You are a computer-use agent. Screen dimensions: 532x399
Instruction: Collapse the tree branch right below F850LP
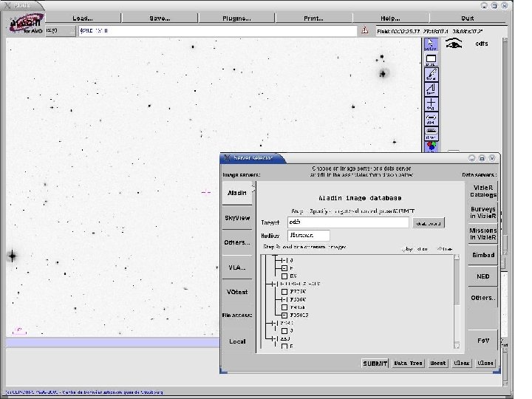[276, 323]
